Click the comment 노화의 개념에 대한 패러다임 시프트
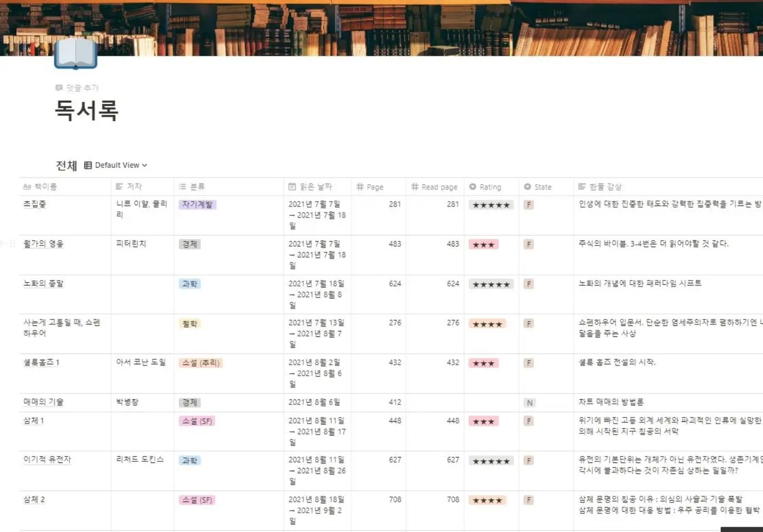Image resolution: width=763 pixels, height=532 pixels. pyautogui.click(x=640, y=283)
